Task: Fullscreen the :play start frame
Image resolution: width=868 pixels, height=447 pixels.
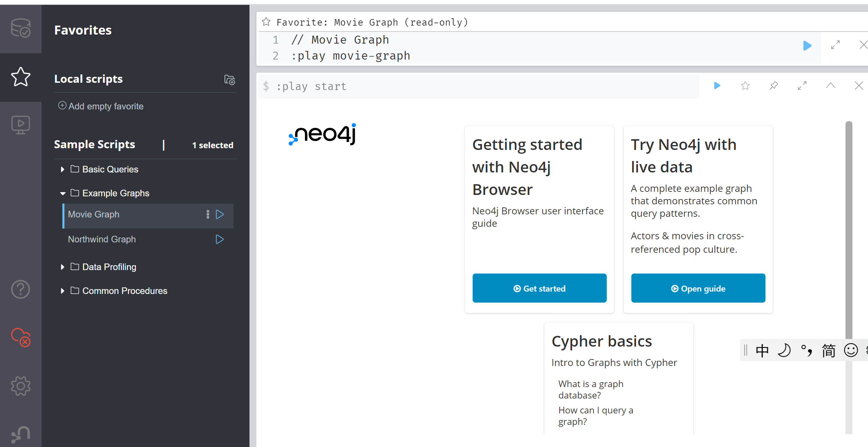Action: pos(802,86)
